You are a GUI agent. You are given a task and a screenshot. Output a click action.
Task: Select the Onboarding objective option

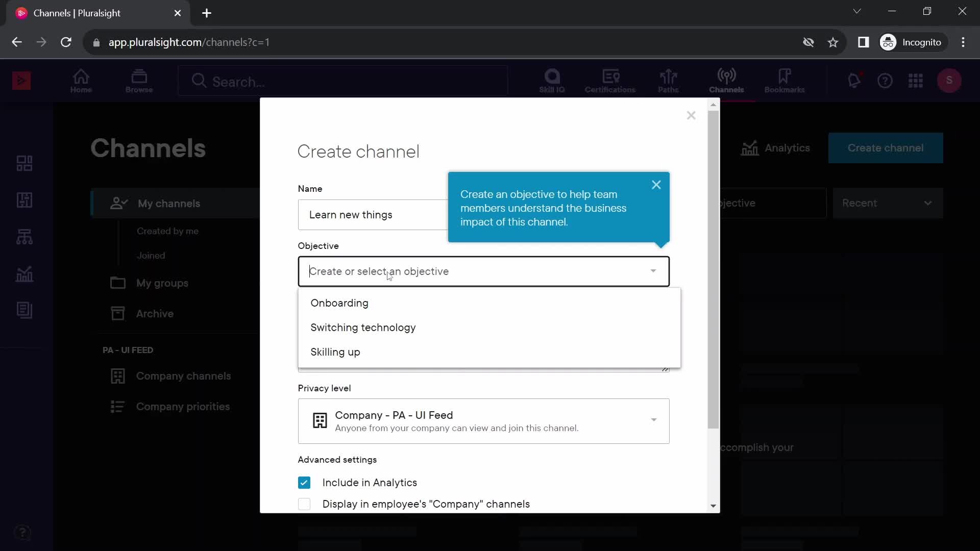pos(489,303)
